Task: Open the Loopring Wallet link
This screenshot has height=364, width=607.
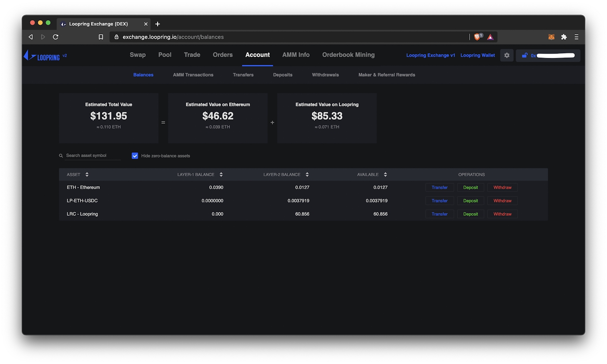Action: [477, 55]
